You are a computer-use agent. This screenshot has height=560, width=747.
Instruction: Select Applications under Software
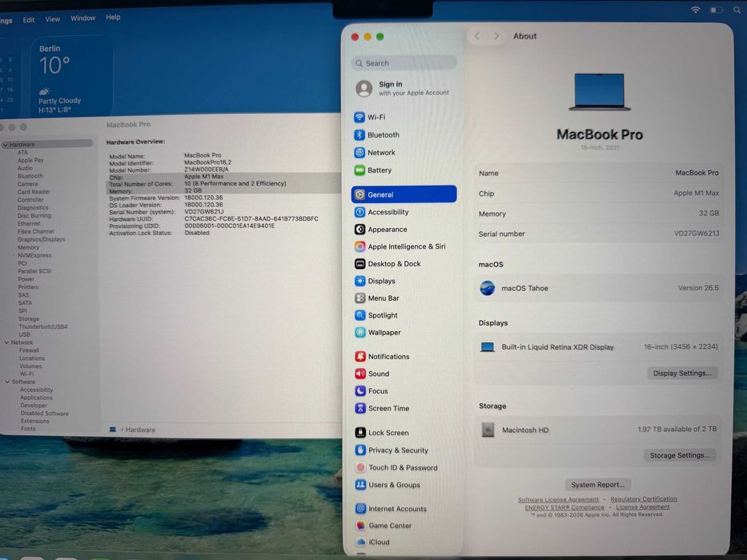click(x=36, y=398)
